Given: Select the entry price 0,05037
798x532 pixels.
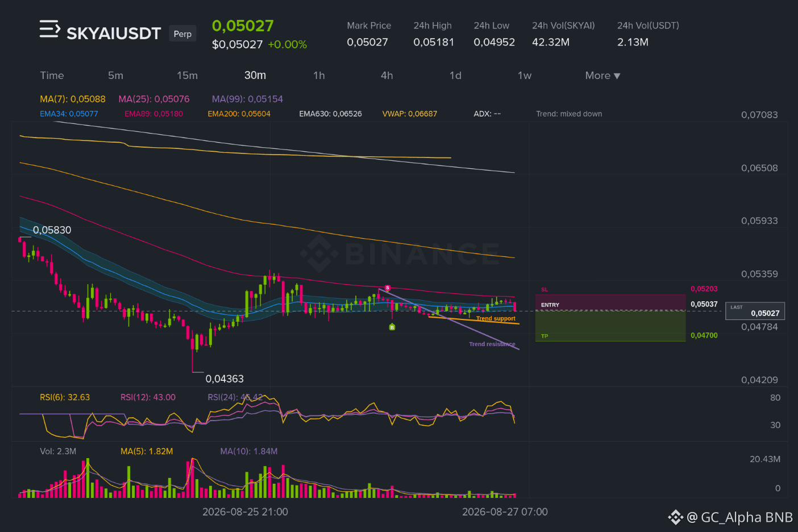Looking at the screenshot, I should (704, 304).
